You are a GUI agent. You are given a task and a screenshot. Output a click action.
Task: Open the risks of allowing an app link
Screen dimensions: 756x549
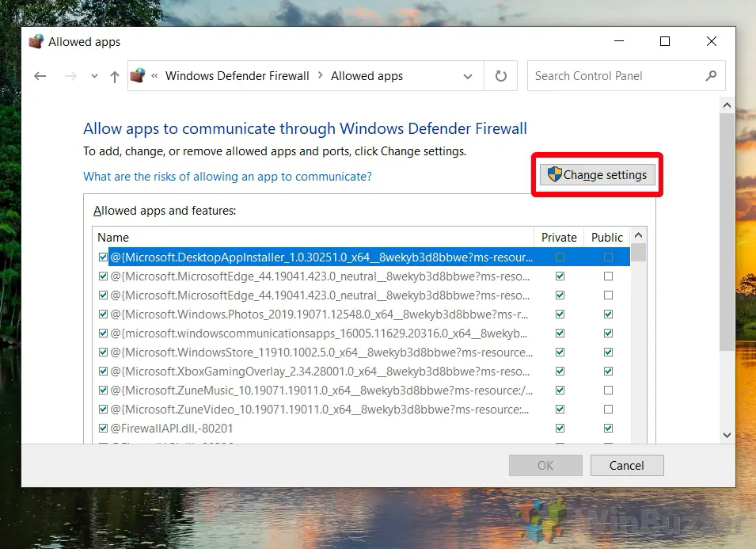coord(227,177)
